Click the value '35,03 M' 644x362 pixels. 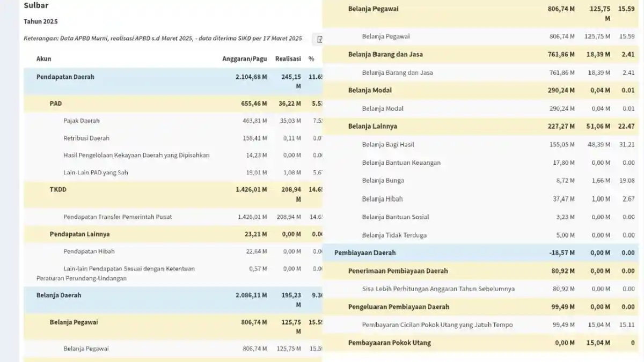290,121
